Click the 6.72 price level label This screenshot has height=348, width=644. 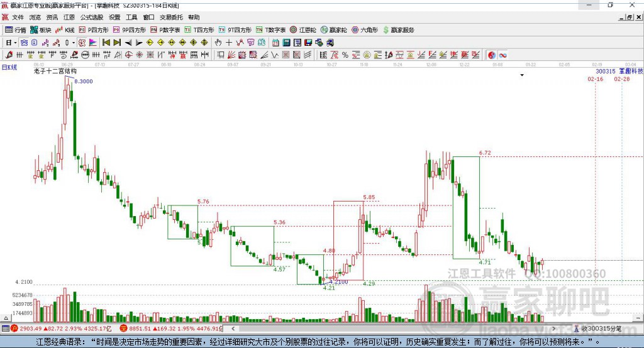[x=485, y=153]
